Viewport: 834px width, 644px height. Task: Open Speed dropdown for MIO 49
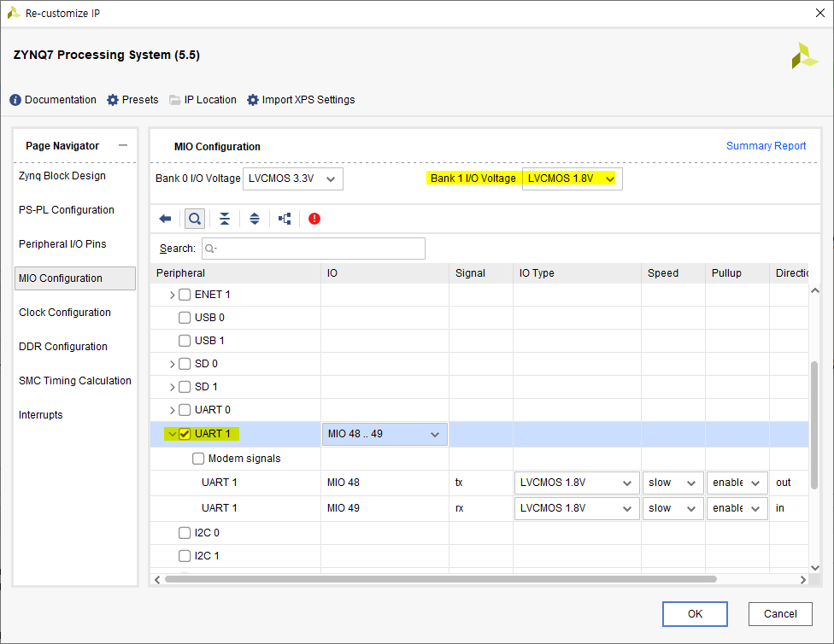tap(672, 508)
